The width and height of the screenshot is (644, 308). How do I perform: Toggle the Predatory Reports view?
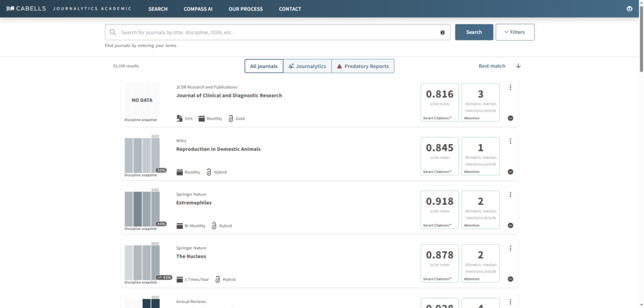(x=363, y=66)
